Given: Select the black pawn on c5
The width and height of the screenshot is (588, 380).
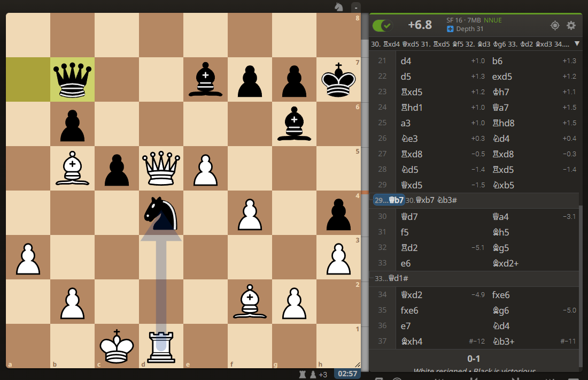Looking at the screenshot, I should (117, 168).
